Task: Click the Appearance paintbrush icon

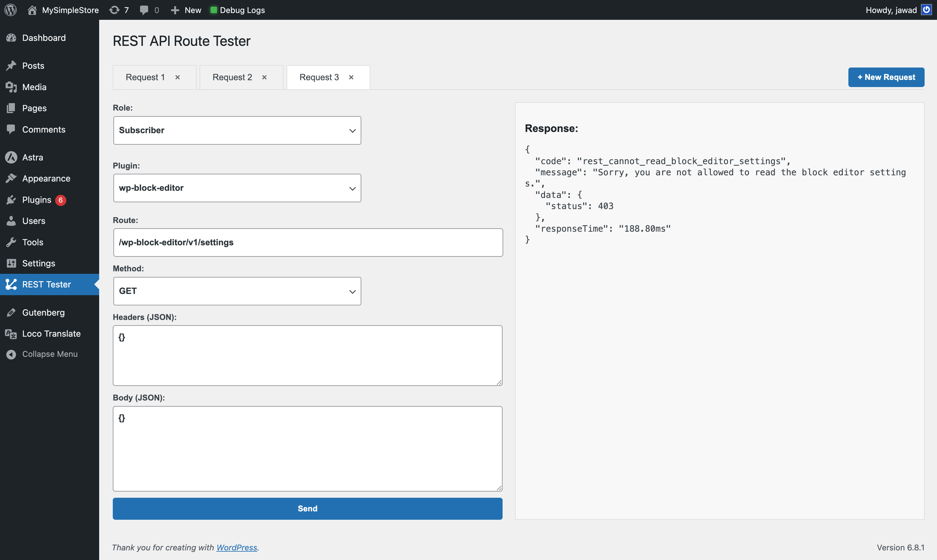Action: [11, 178]
